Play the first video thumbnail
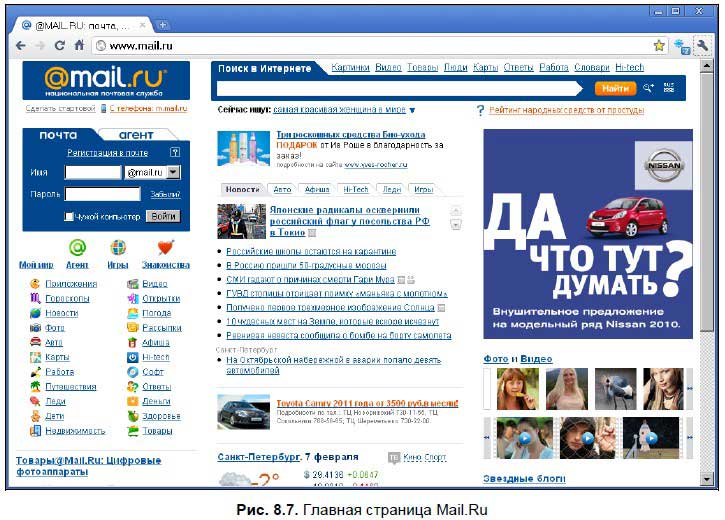This screenshot has height=520, width=725. [524, 437]
